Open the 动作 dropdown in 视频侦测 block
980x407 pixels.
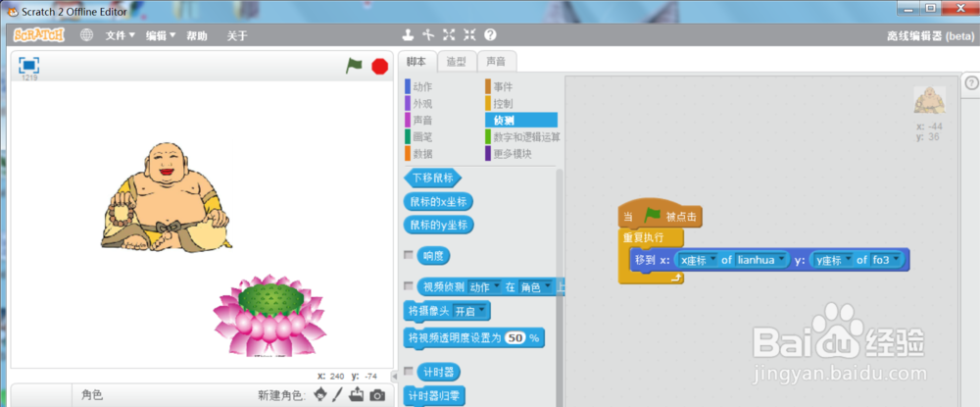click(485, 287)
